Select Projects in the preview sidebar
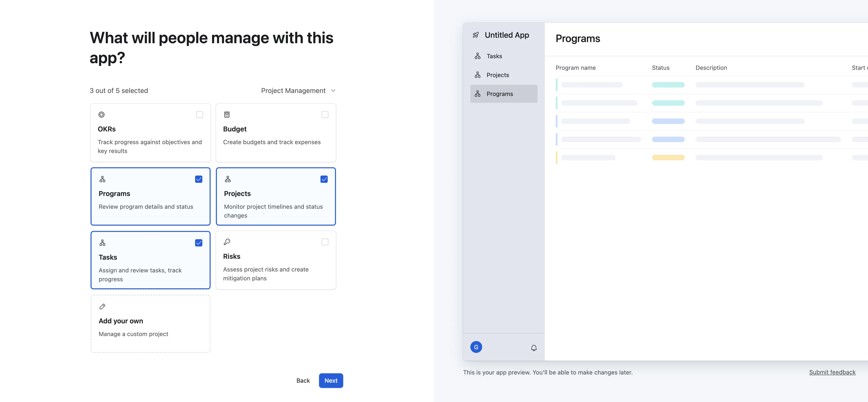868x402 pixels. 497,75
